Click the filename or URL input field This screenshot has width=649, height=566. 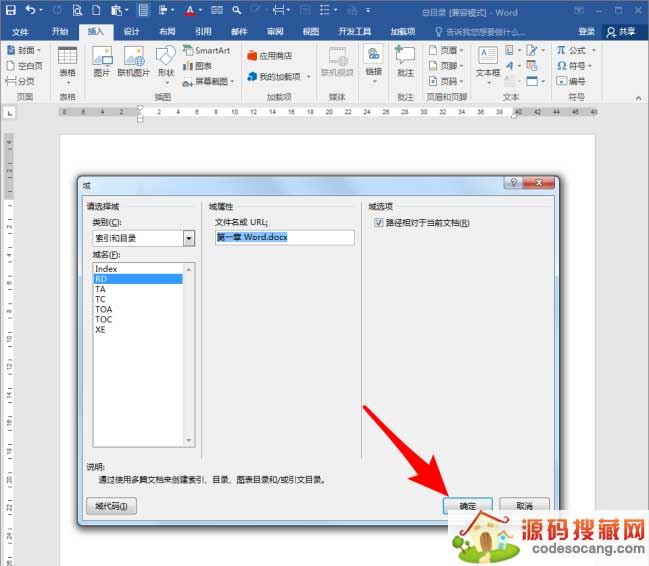284,238
